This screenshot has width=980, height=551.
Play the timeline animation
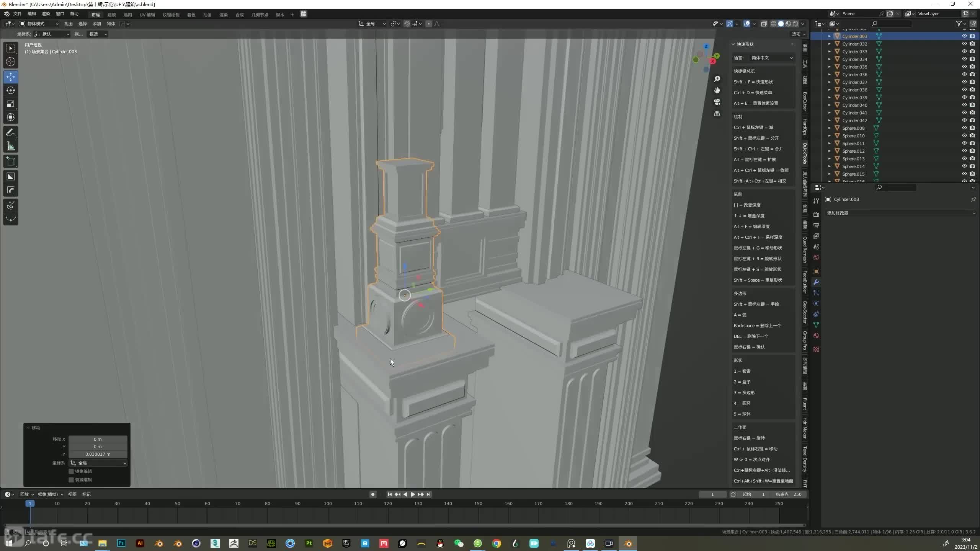coord(413,494)
